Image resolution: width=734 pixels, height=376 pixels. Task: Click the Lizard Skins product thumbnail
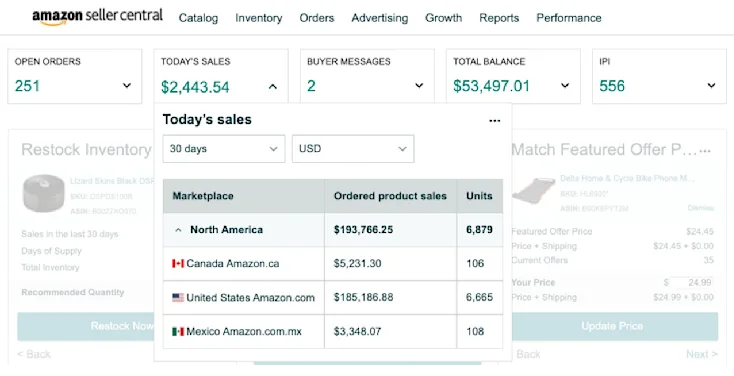pyautogui.click(x=44, y=193)
